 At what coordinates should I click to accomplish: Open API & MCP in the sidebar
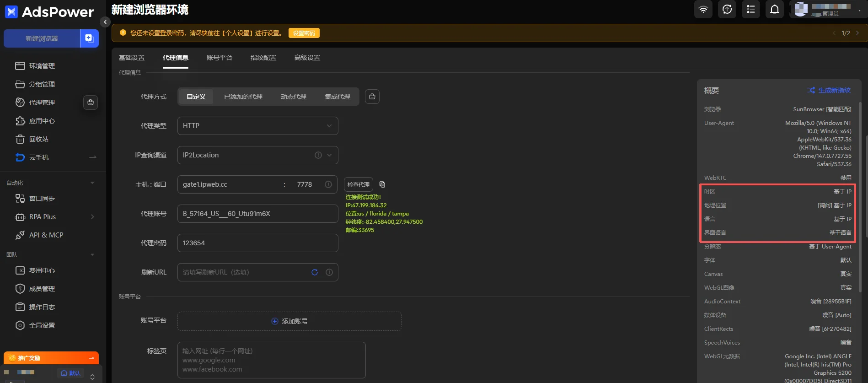point(46,235)
